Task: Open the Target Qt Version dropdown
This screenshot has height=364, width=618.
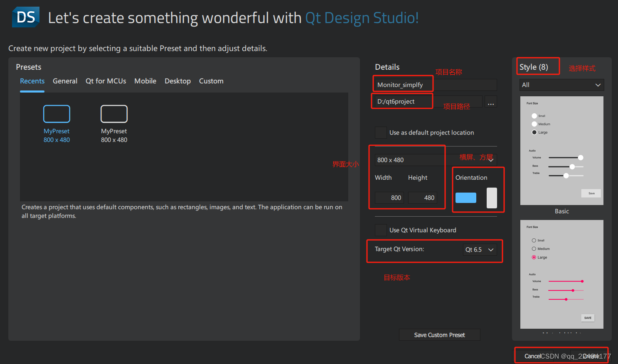Action: click(480, 249)
